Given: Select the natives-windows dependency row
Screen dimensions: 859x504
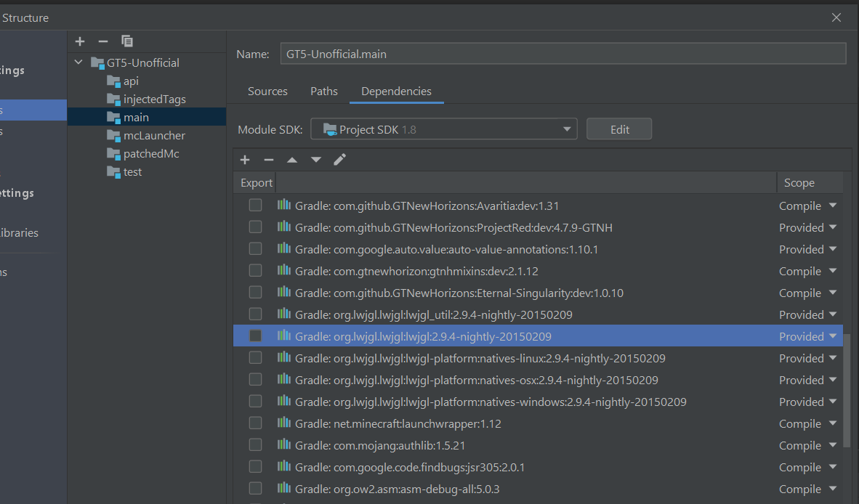Looking at the screenshot, I should coord(538,402).
